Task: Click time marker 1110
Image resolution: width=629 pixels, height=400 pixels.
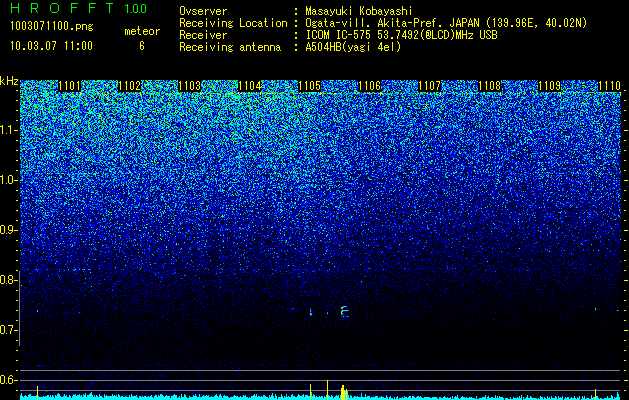Action: click(609, 86)
